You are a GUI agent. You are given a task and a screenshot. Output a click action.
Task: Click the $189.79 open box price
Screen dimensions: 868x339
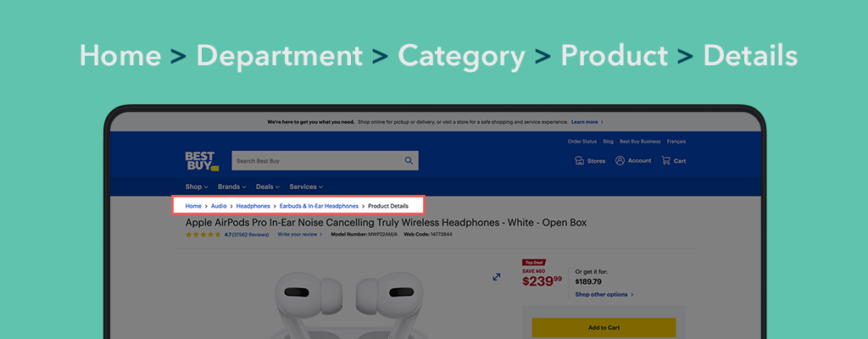(x=588, y=282)
